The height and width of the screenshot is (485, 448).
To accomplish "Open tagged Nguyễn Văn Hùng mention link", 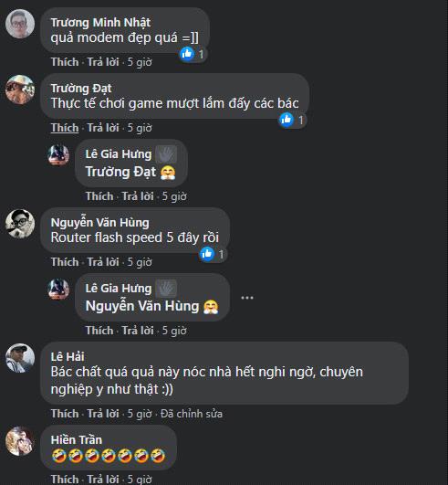I will [142, 306].
